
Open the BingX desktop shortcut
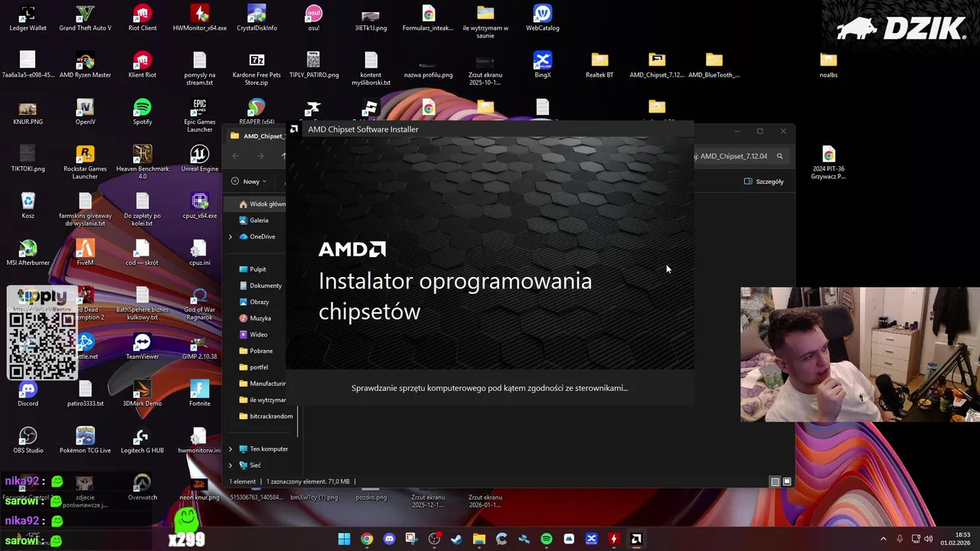pyautogui.click(x=542, y=65)
